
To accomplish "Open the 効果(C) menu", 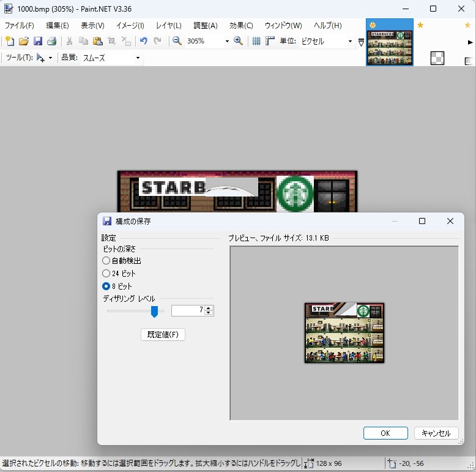I will tap(241, 26).
